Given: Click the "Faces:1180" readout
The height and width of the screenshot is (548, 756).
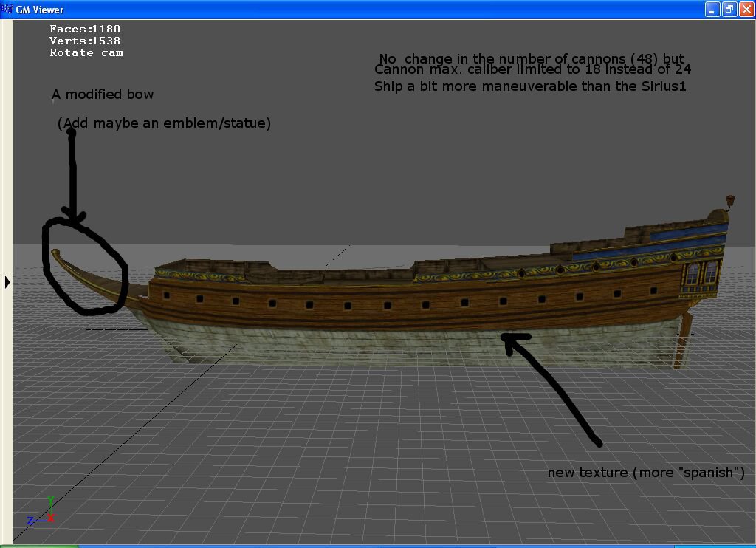Looking at the screenshot, I should pyautogui.click(x=85, y=29).
